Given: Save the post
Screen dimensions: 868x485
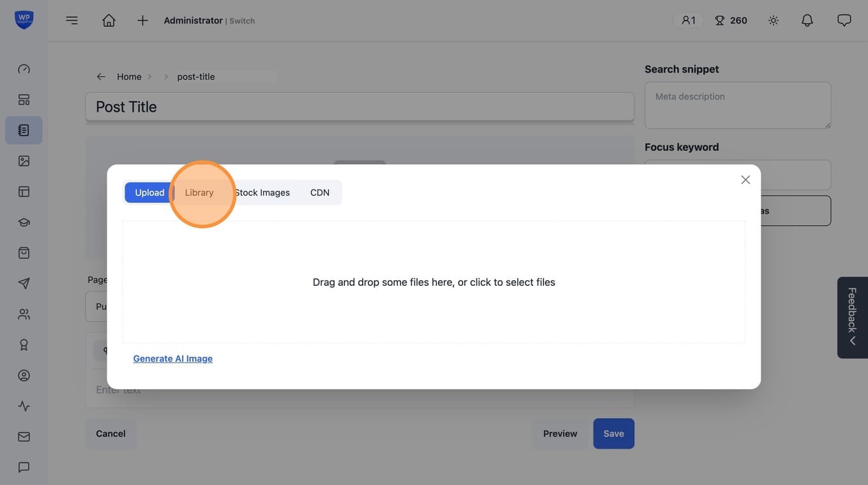Looking at the screenshot, I should click(x=614, y=434).
